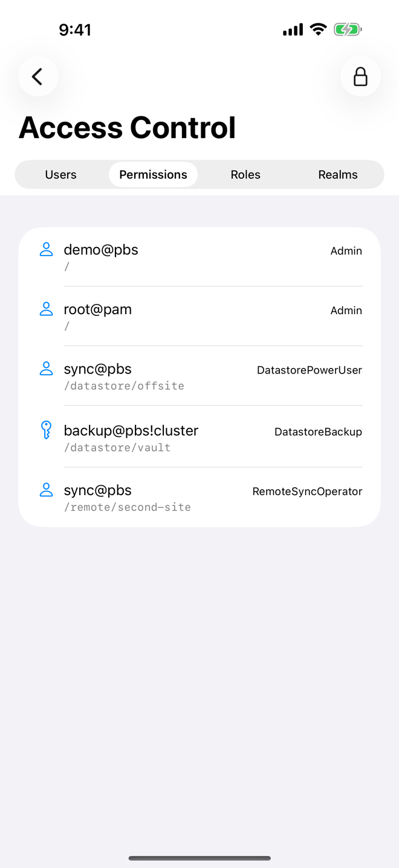Open the root@pam permission entry
The image size is (399, 868).
199,317
